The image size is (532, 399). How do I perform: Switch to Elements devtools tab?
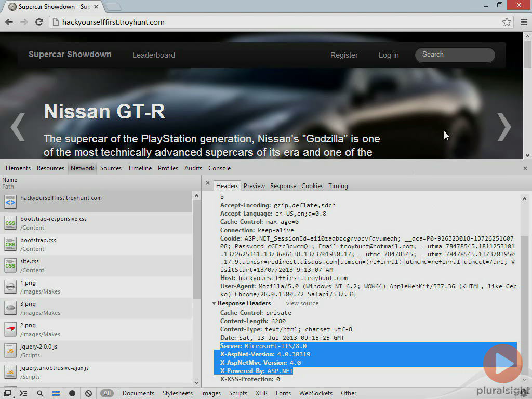[x=18, y=168]
